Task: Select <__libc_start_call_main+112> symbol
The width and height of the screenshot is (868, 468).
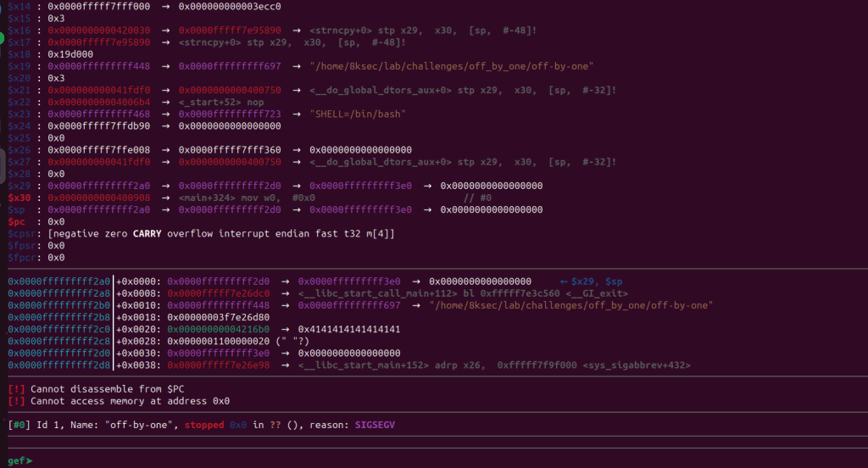Action: click(377, 293)
